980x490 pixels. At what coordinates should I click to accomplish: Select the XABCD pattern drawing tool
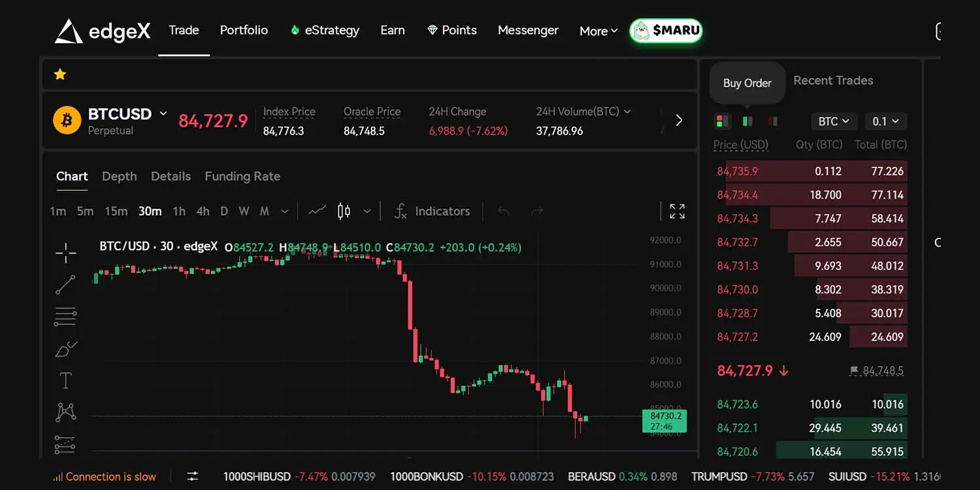click(65, 412)
